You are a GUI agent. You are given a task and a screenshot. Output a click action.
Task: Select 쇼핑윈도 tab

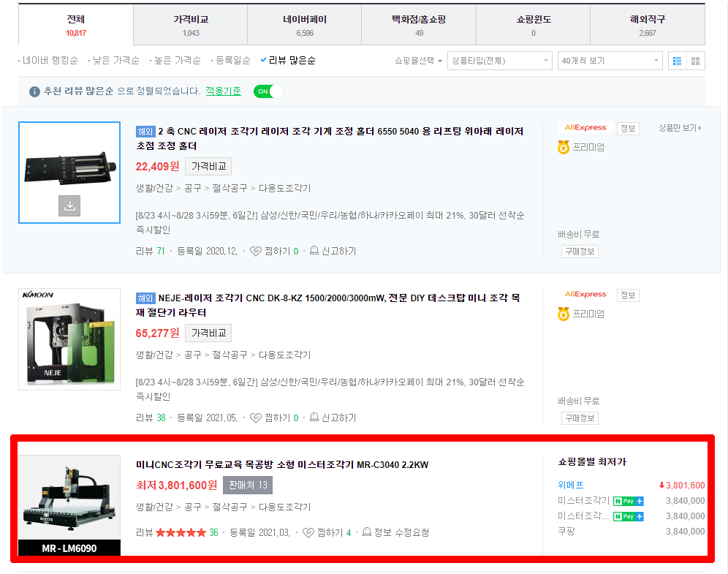click(x=534, y=25)
